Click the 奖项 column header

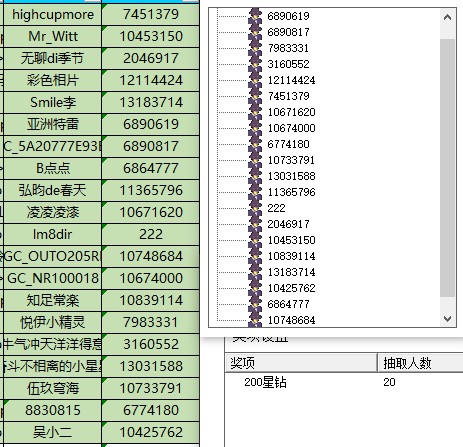(301, 363)
